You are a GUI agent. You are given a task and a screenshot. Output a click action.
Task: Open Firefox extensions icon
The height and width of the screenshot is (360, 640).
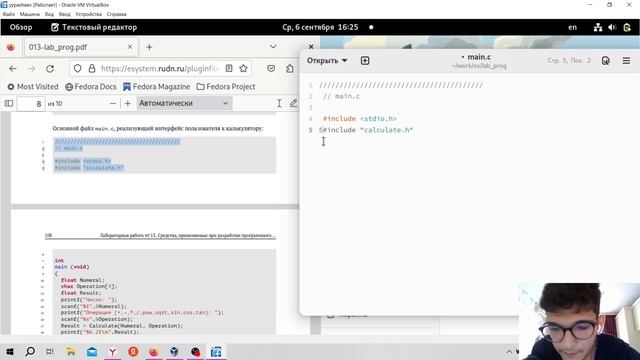290,69
